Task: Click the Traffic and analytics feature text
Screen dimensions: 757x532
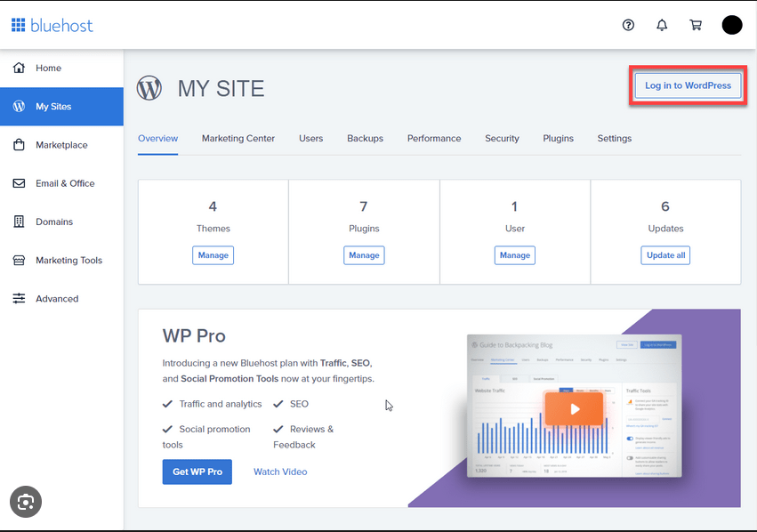Action: tap(221, 404)
